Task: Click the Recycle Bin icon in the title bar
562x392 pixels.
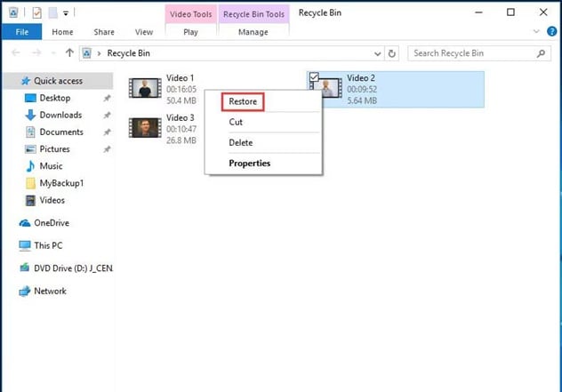Action: [13, 13]
